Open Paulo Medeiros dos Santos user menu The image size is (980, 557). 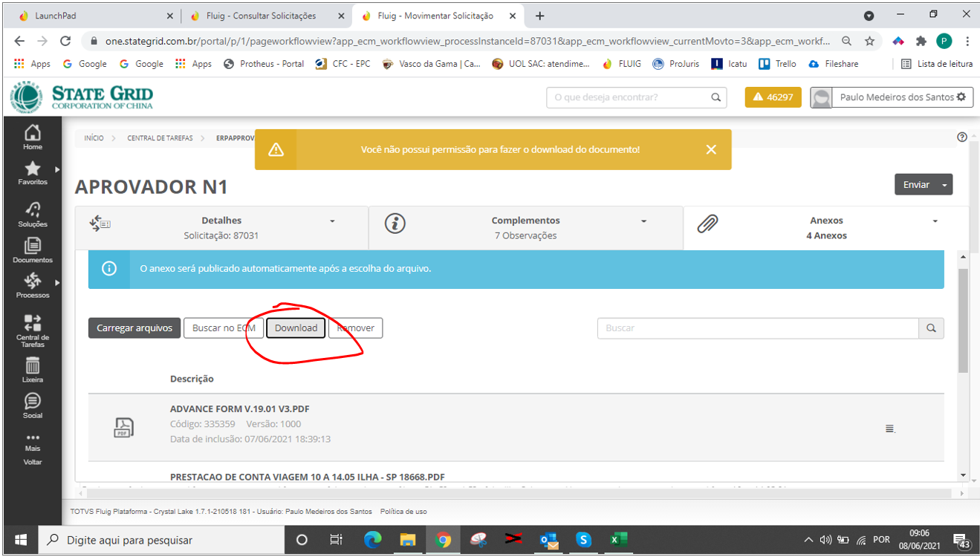pos(892,97)
